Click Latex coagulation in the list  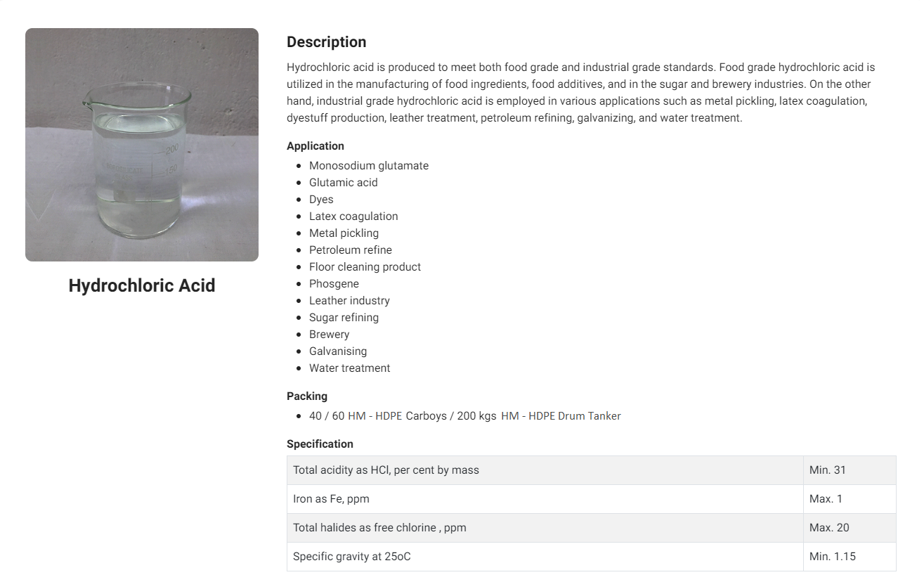pos(353,216)
